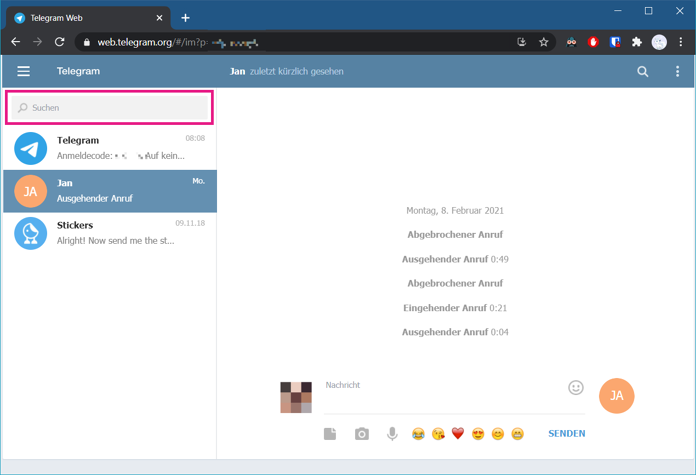Screen dimensions: 696x475
Task: Click the camera photo attach icon
Action: (362, 434)
